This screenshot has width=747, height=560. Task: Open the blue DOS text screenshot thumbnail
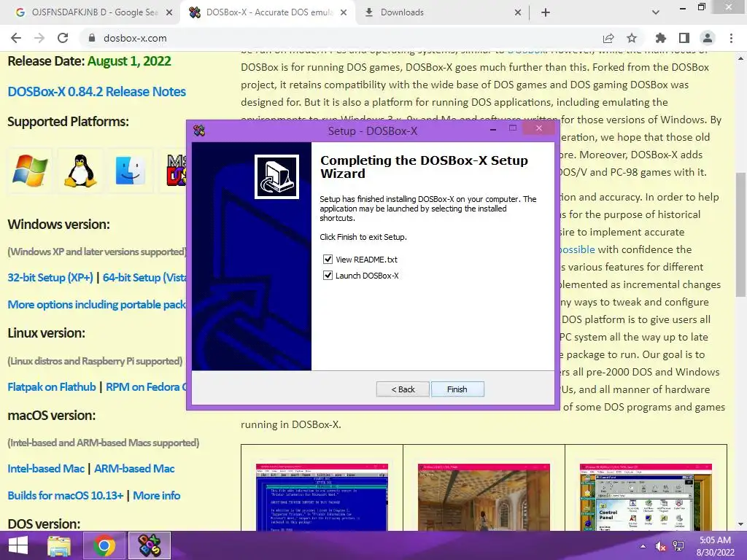(322, 497)
